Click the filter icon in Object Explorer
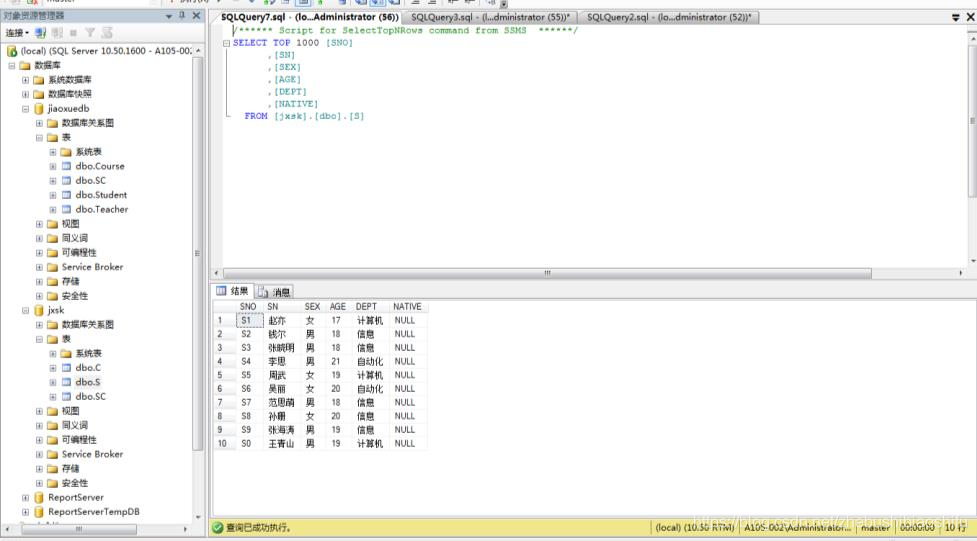The height and width of the screenshot is (541, 977). (89, 33)
